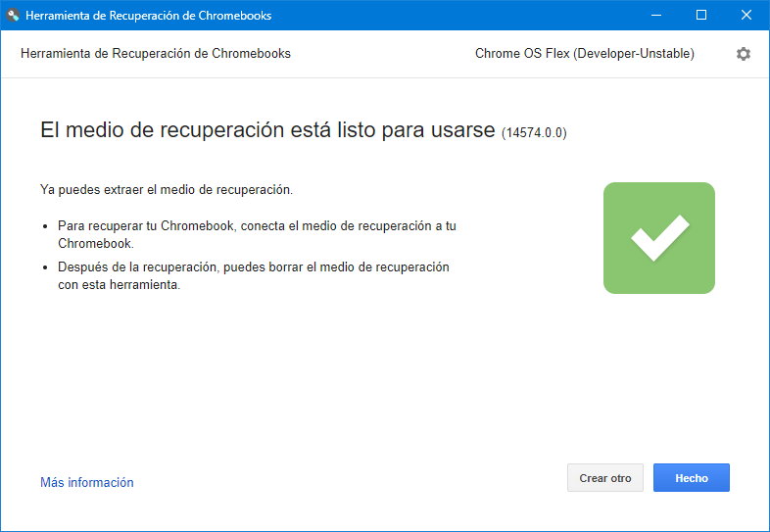The image size is (770, 532).
Task: Click the bullet dot before 'Para recuperar'
Action: point(45,226)
